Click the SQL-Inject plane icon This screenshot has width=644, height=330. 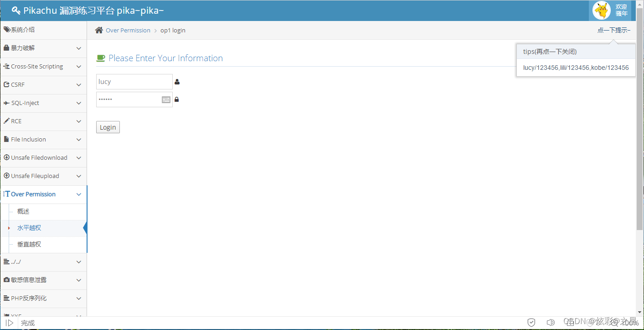(6, 103)
